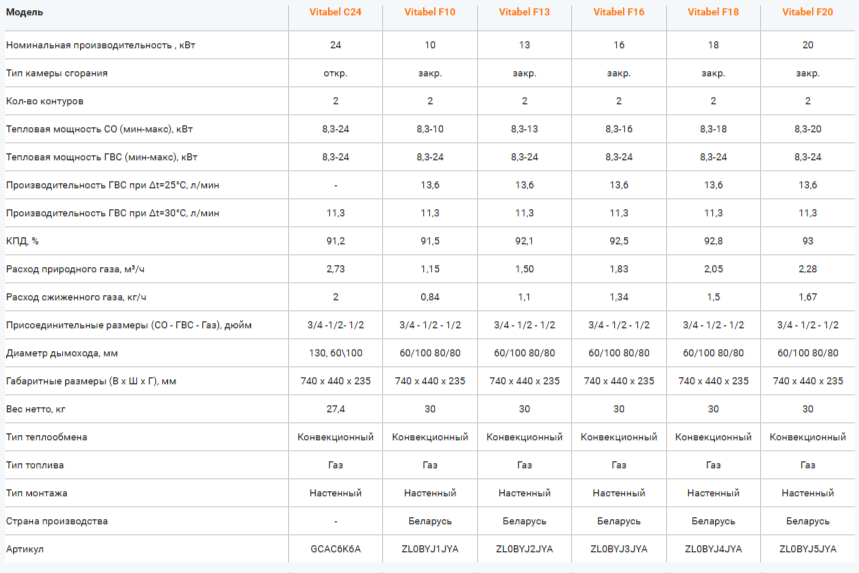Select 'Расход природного газа, м³/ч' label
859x573 pixels.
75,269
